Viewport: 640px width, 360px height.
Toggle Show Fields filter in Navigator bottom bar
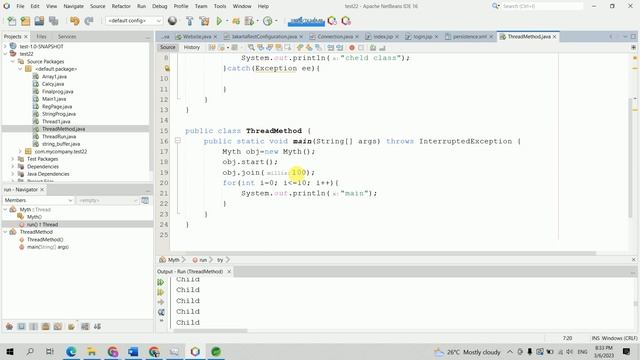21,327
